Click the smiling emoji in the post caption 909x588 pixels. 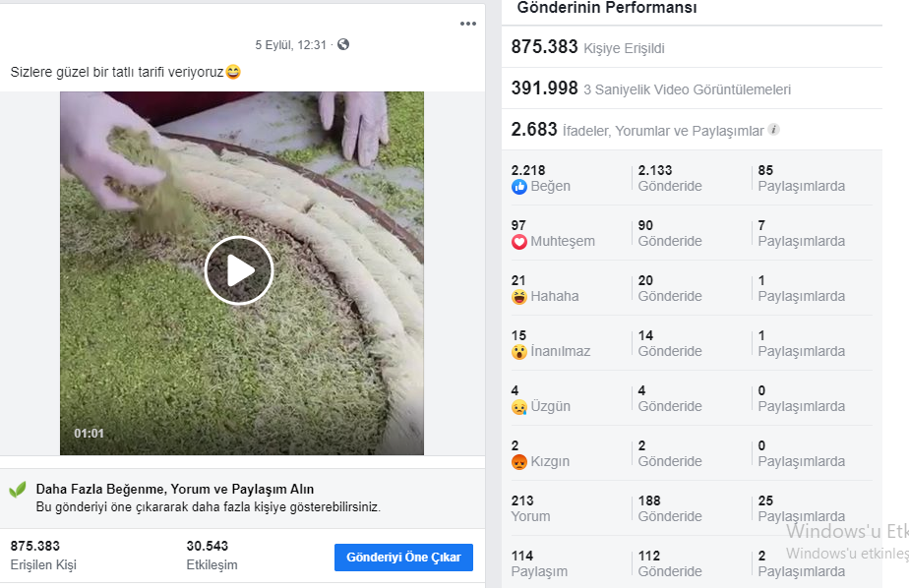pyautogui.click(x=233, y=72)
